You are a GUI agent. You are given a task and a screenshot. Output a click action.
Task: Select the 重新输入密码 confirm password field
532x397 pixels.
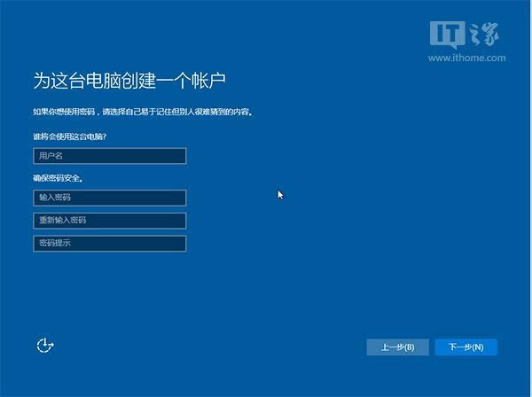coord(110,220)
